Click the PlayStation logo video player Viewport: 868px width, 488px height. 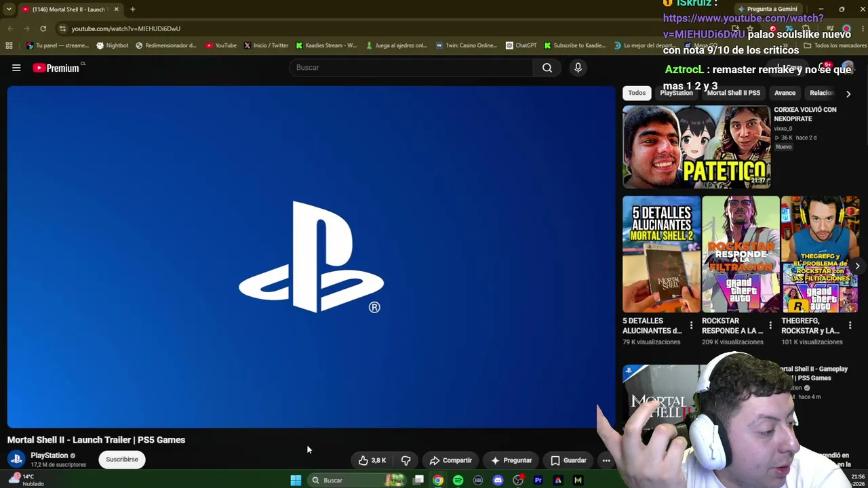click(311, 257)
